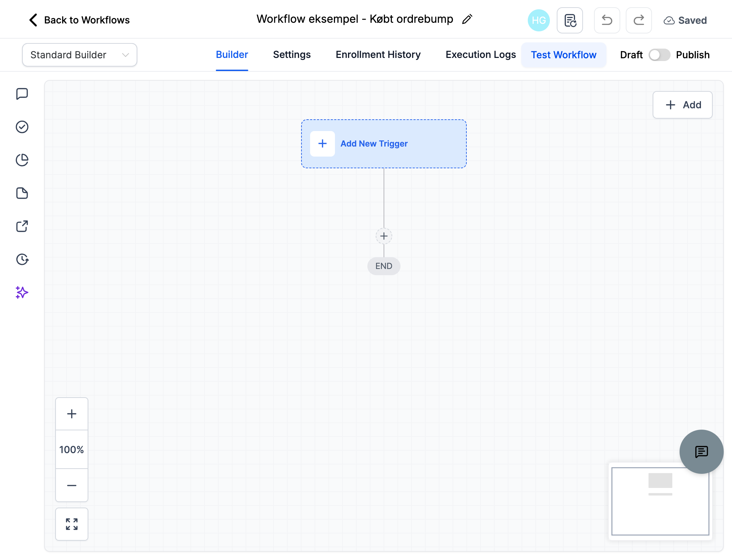Screen dimensions: 732x560
Task: Undo the last workflow change
Action: point(607,20)
